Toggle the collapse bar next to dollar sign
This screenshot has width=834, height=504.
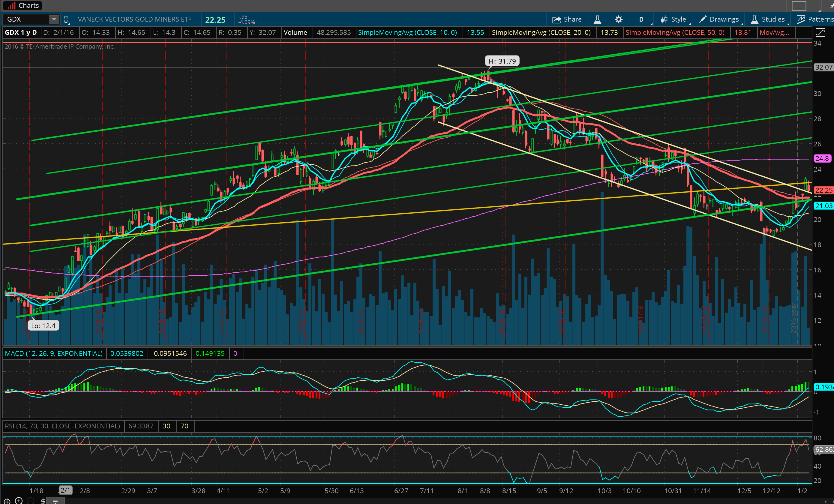pos(55,501)
